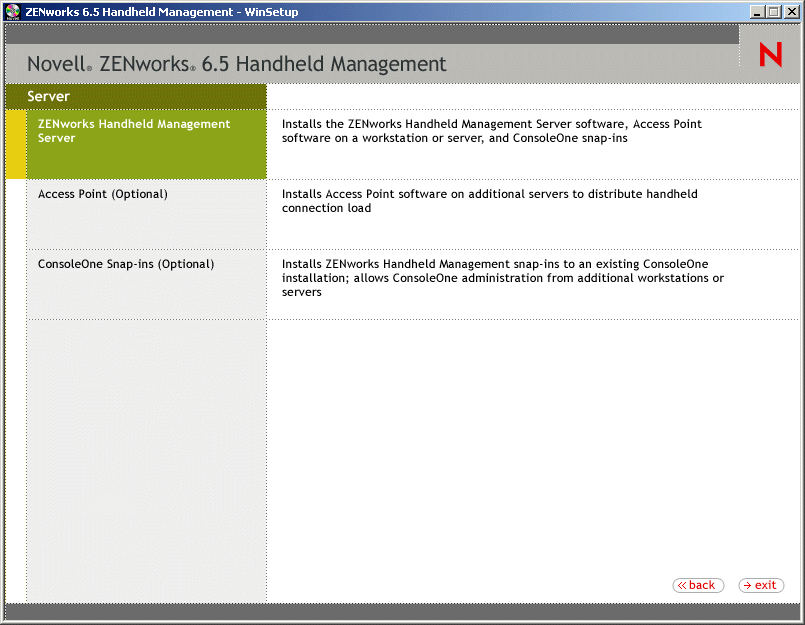This screenshot has height=625, width=805.
Task: Click the yellow highlight bar beside the server option
Action: [x=14, y=145]
